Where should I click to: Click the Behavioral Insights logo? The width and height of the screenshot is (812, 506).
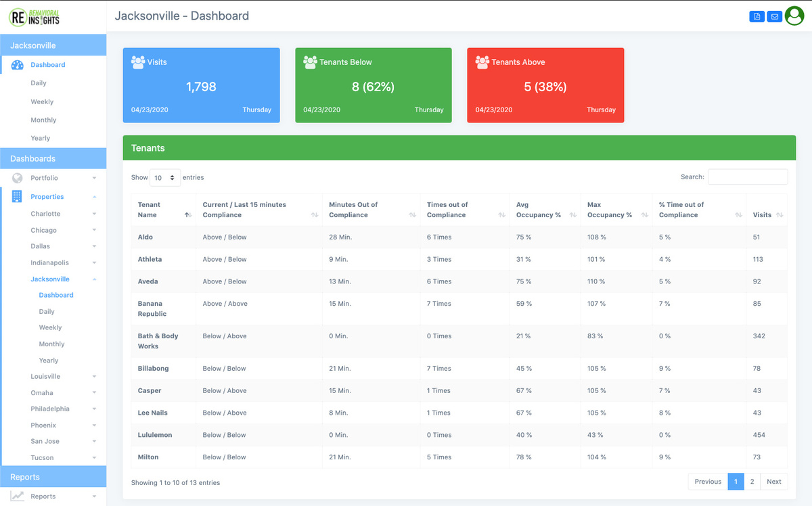coord(35,16)
